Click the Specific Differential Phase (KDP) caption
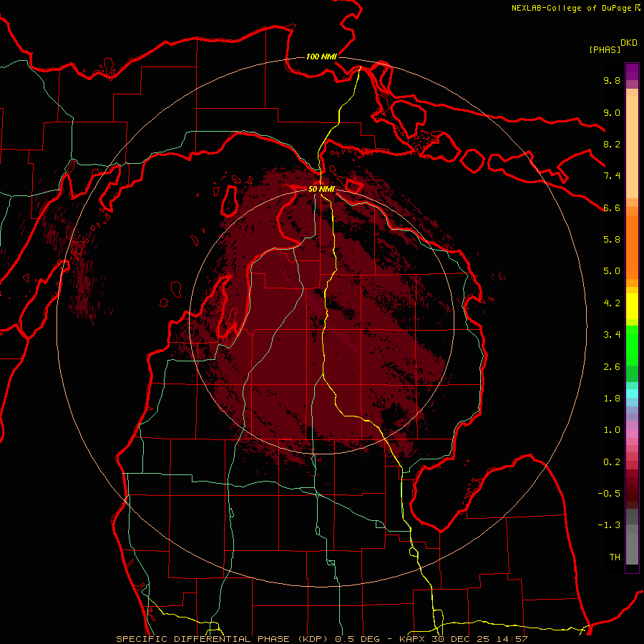 pos(223,639)
